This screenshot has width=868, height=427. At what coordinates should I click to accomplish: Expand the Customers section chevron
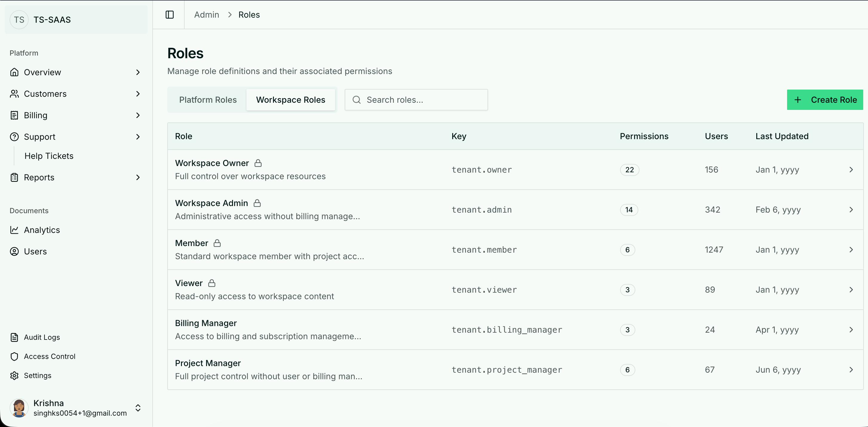pos(138,94)
